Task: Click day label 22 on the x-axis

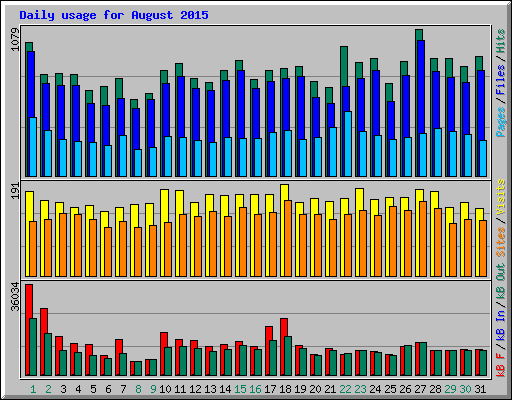Action: pyautogui.click(x=345, y=389)
